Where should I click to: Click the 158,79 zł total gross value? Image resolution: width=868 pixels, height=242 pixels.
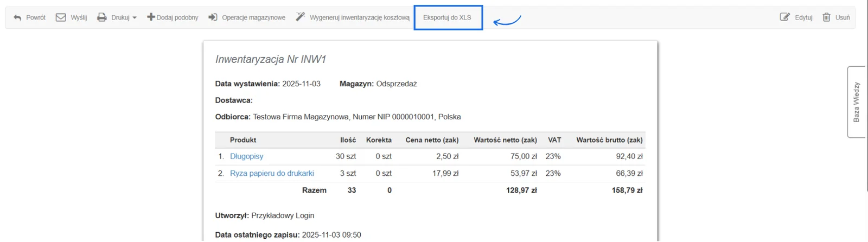coord(627,190)
